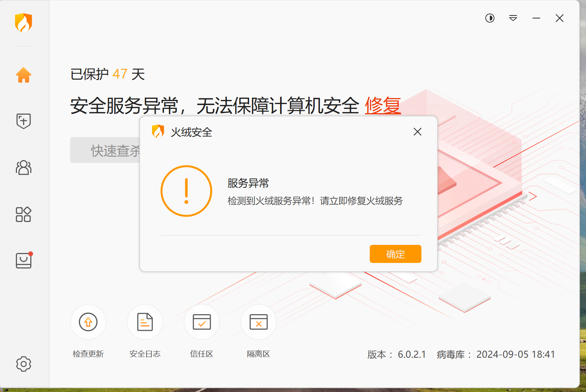The width and height of the screenshot is (586, 392).
Task: Click the 服务异常 heading in the dialog
Action: (x=248, y=183)
